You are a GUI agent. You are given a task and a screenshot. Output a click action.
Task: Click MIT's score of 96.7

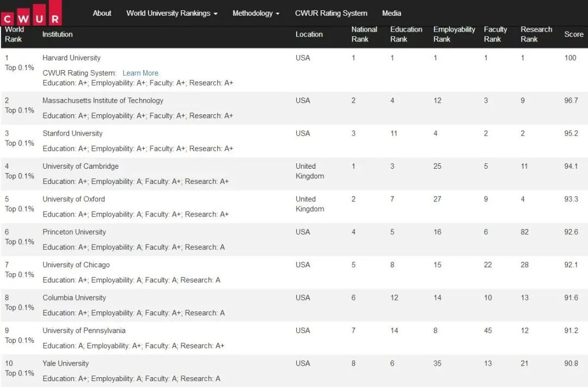coord(571,101)
